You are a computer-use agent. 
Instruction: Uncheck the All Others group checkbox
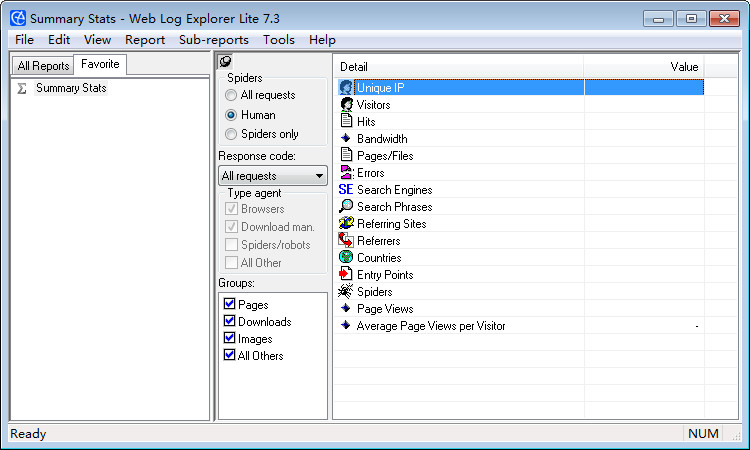pos(230,355)
